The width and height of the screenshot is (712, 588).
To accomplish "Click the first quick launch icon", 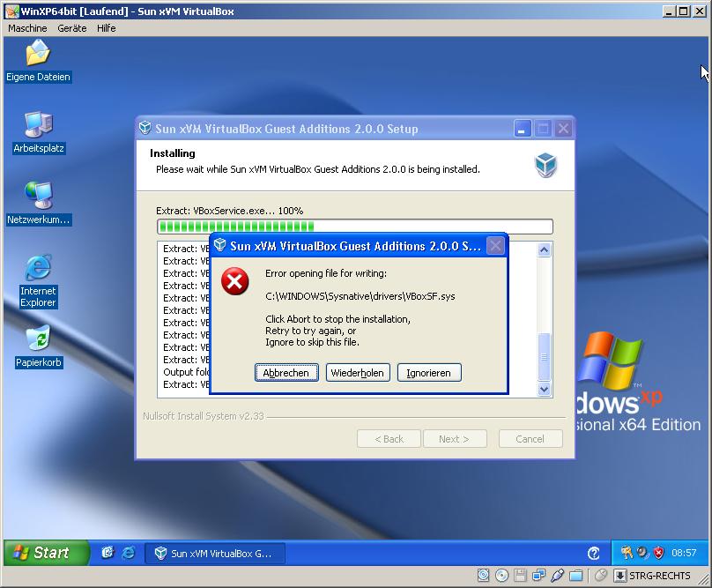I will [x=108, y=553].
